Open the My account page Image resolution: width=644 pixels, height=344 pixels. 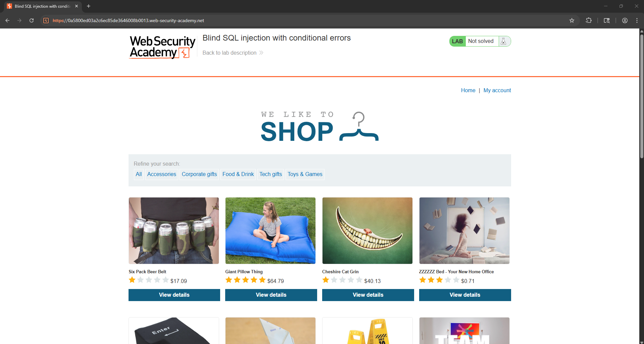[497, 91]
